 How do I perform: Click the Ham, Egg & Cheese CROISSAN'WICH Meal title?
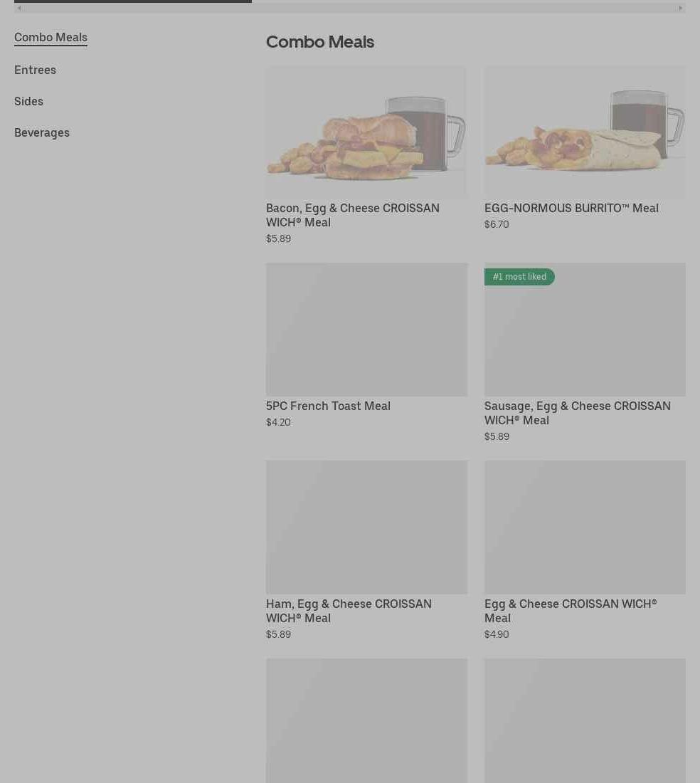point(349,611)
